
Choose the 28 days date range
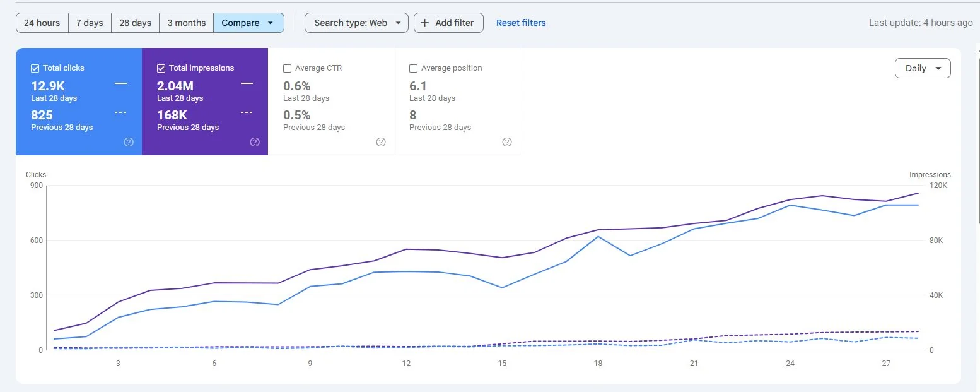[135, 23]
